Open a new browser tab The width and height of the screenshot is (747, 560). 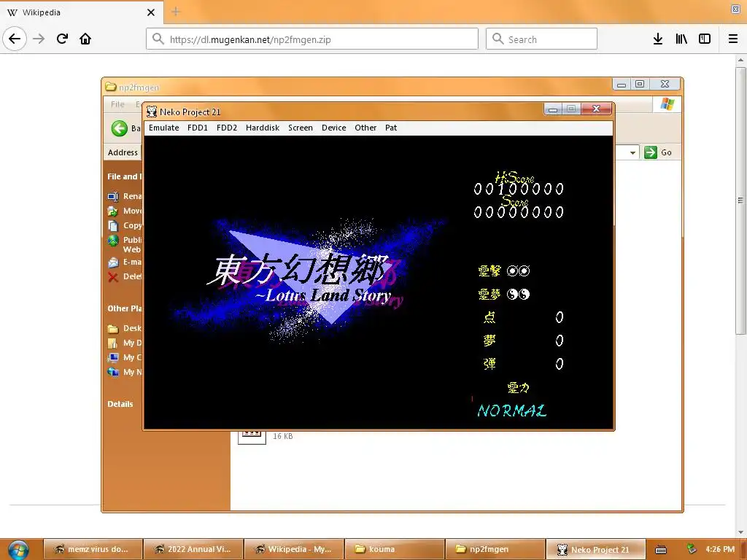click(176, 12)
